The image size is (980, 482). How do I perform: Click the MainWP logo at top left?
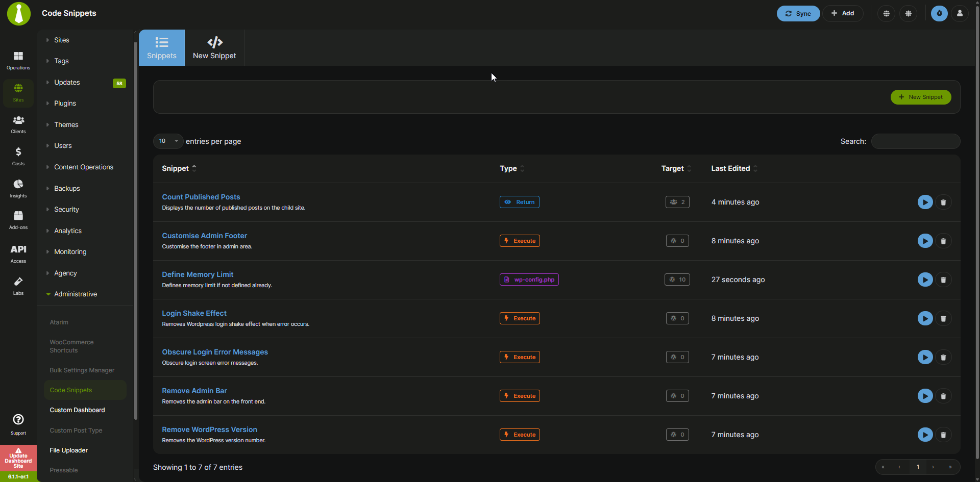pos(19,14)
